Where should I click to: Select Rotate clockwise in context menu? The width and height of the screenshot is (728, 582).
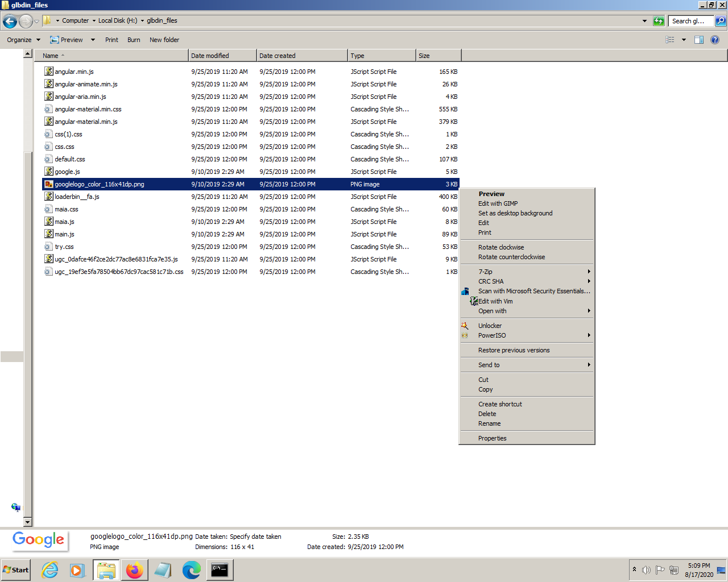(501, 247)
